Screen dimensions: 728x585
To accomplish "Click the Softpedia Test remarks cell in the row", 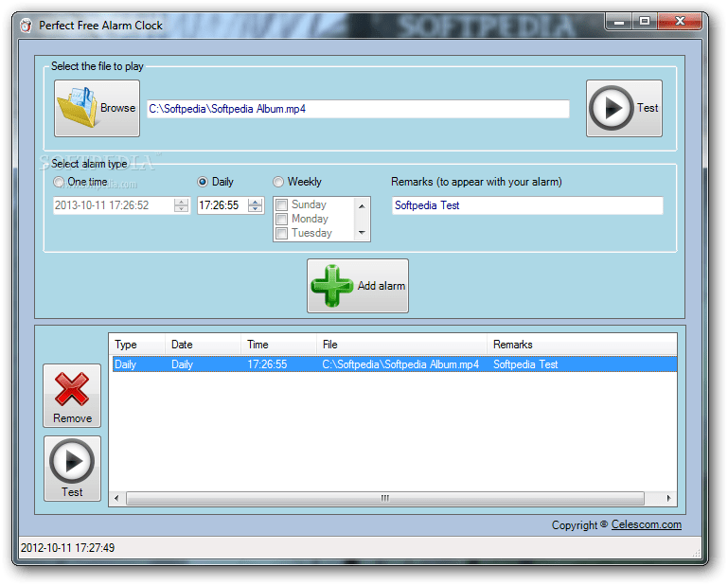I will point(525,364).
